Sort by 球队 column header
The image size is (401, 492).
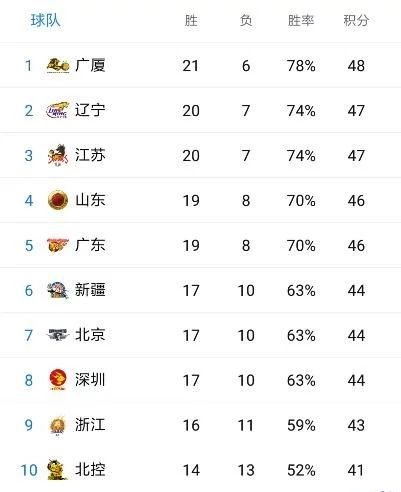45,20
